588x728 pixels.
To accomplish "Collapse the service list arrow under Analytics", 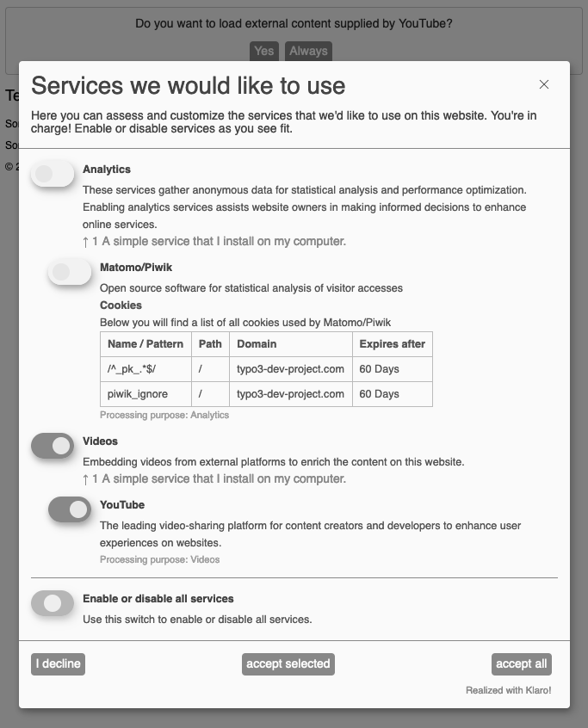I will coord(87,241).
